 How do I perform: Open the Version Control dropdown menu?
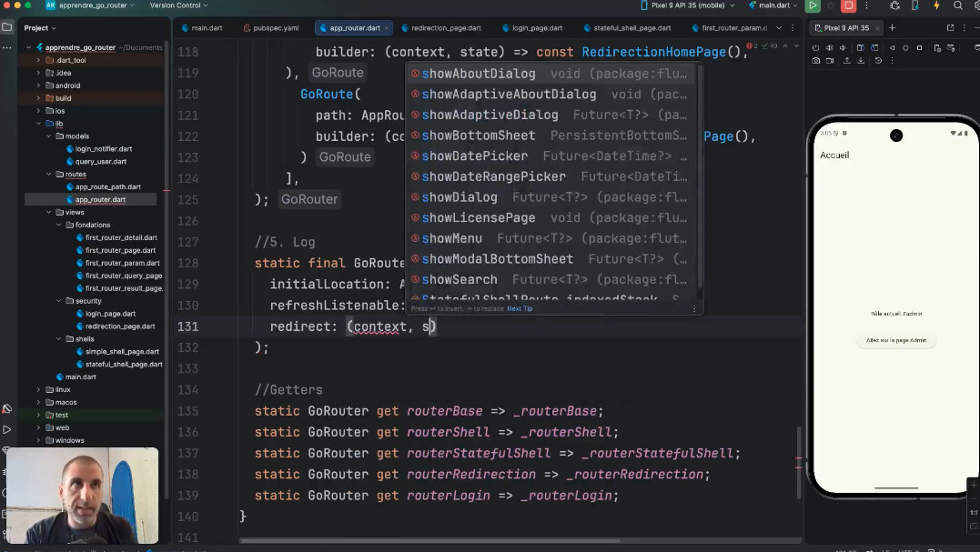[x=179, y=5]
